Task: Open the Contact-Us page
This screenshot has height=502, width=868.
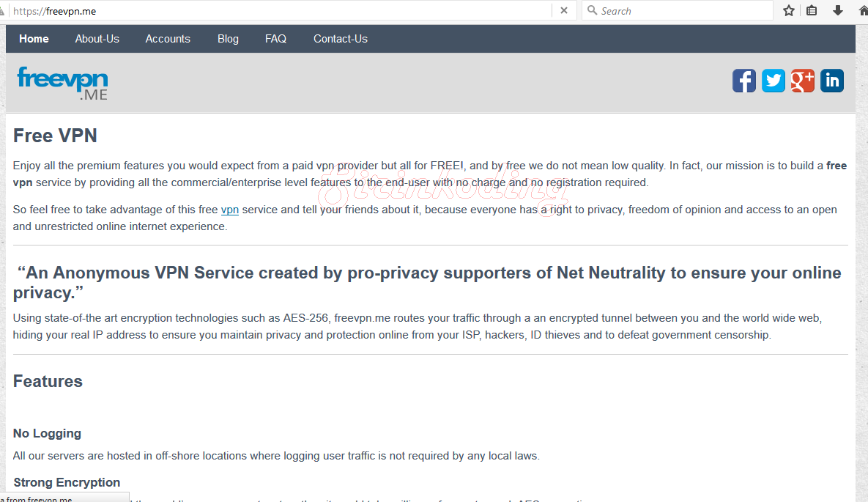Action: (x=341, y=39)
